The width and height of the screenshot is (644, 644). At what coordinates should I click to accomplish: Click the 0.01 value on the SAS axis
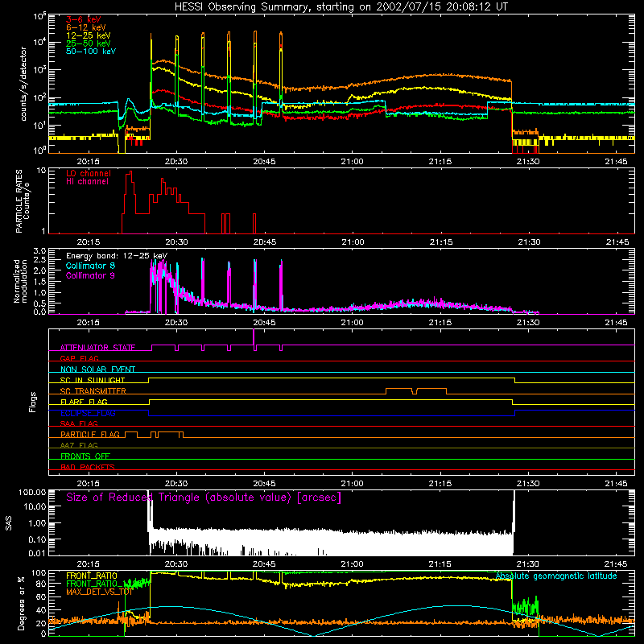click(x=37, y=553)
